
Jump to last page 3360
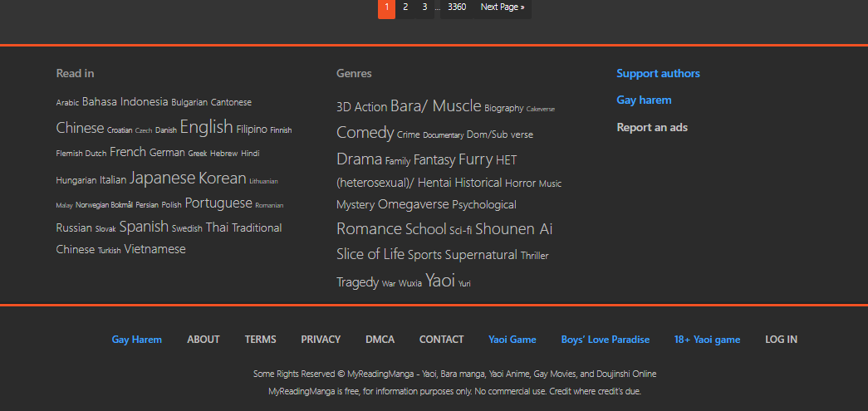point(457,7)
